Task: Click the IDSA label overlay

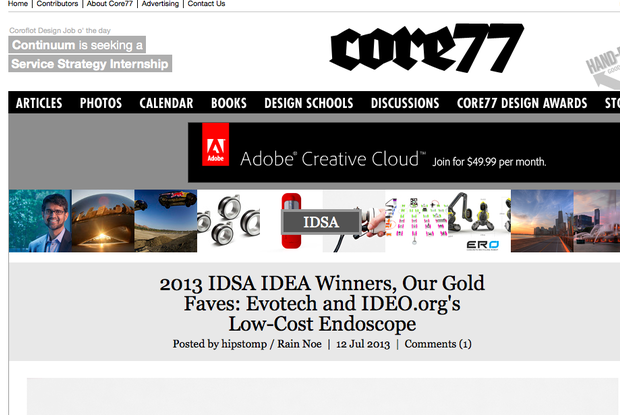Action: (321, 222)
